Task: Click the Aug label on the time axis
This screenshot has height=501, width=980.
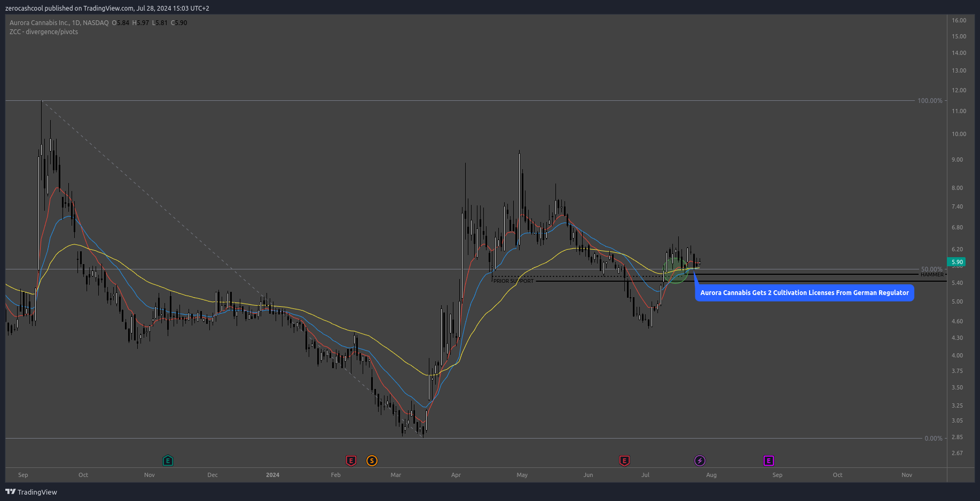Action: pyautogui.click(x=711, y=475)
